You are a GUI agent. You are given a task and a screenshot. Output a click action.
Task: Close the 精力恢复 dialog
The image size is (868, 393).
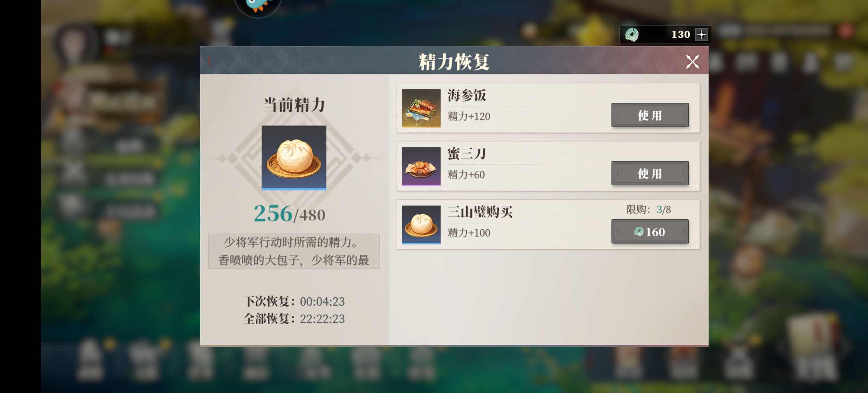click(x=693, y=62)
